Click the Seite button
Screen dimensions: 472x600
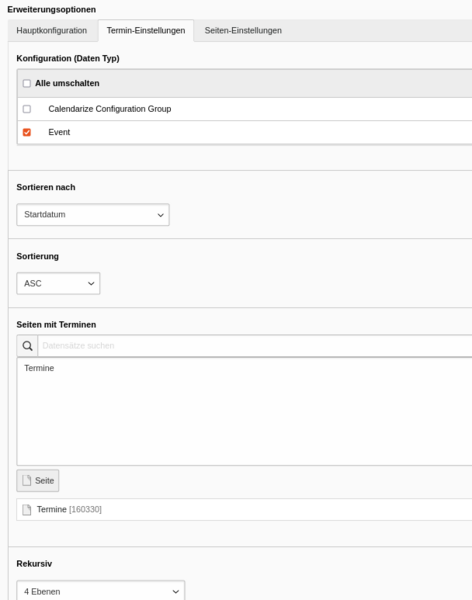(x=38, y=481)
